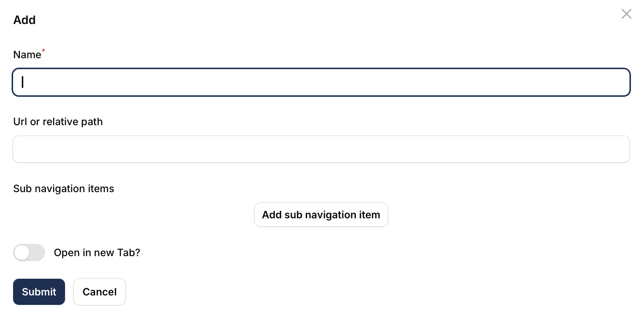This screenshot has width=644, height=318.
Task: Select the Name field label
Action: point(27,55)
